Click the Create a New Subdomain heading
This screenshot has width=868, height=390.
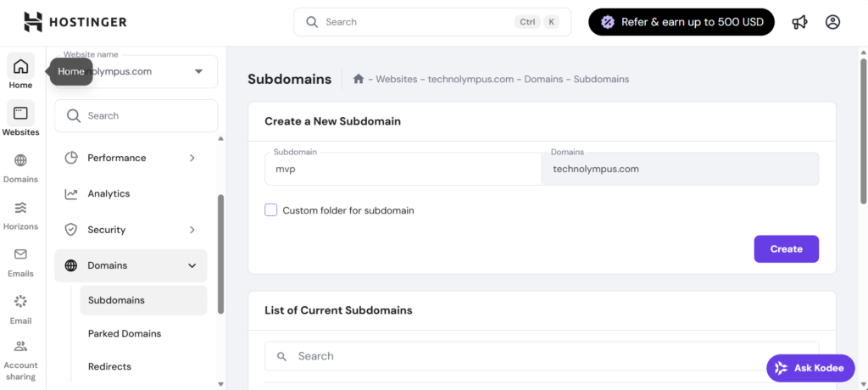(x=332, y=121)
